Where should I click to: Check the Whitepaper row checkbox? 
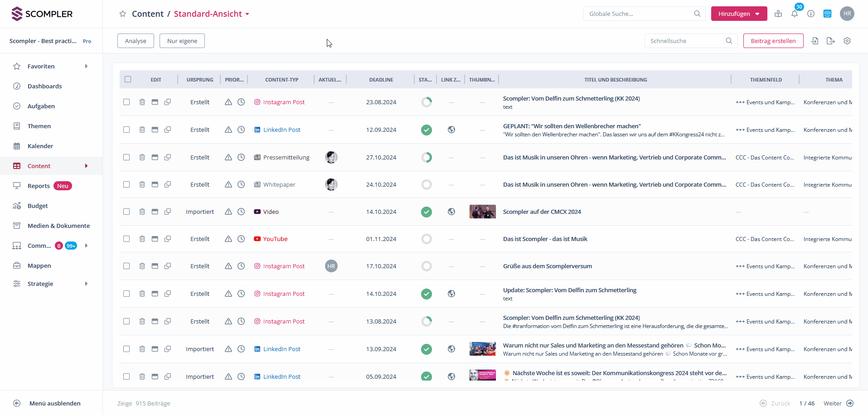pos(126,184)
